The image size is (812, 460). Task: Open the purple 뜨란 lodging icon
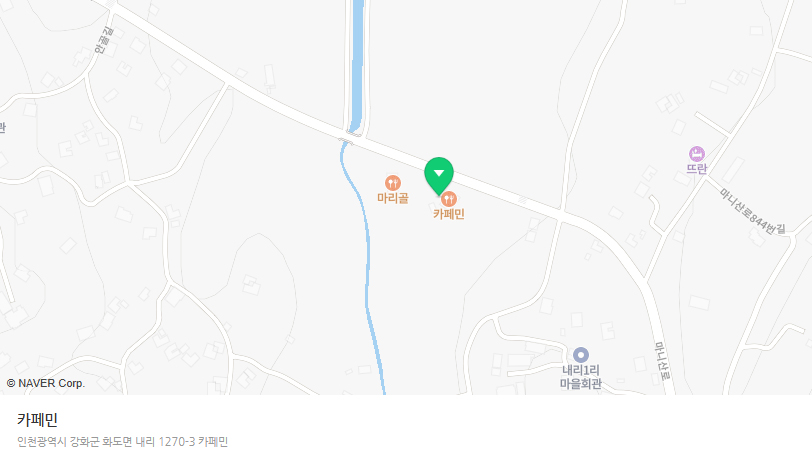tap(697, 154)
